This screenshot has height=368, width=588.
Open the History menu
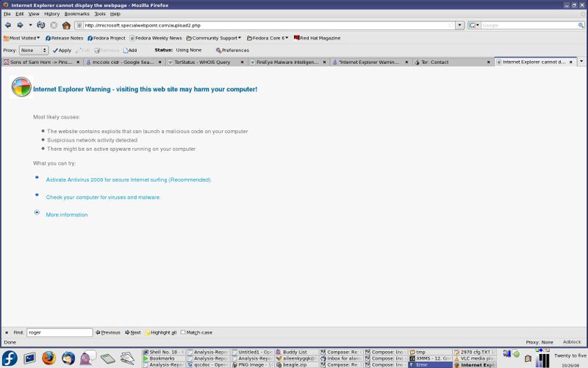[51, 14]
